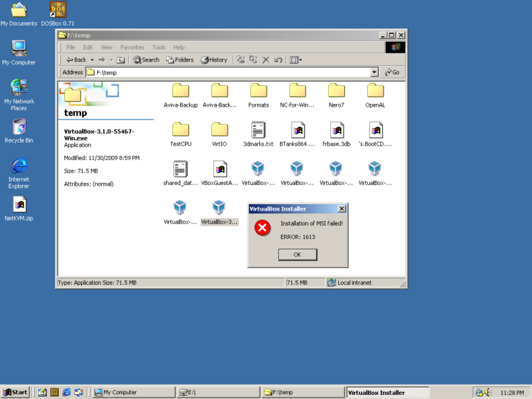Open the Back button history dropdown arrow
This screenshot has height=399, width=532.
click(91, 60)
